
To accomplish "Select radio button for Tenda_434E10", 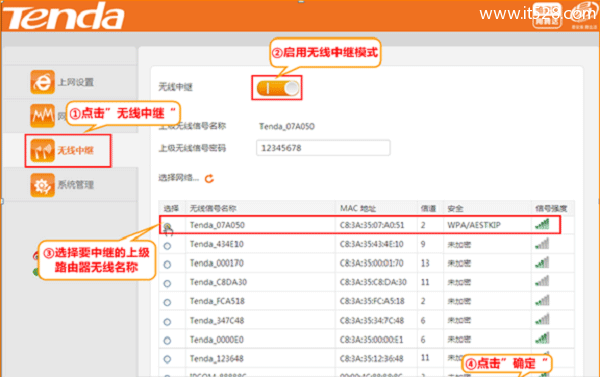I will click(167, 246).
